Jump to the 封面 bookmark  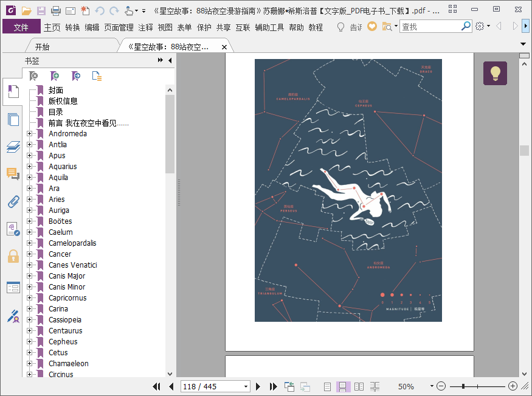56,90
